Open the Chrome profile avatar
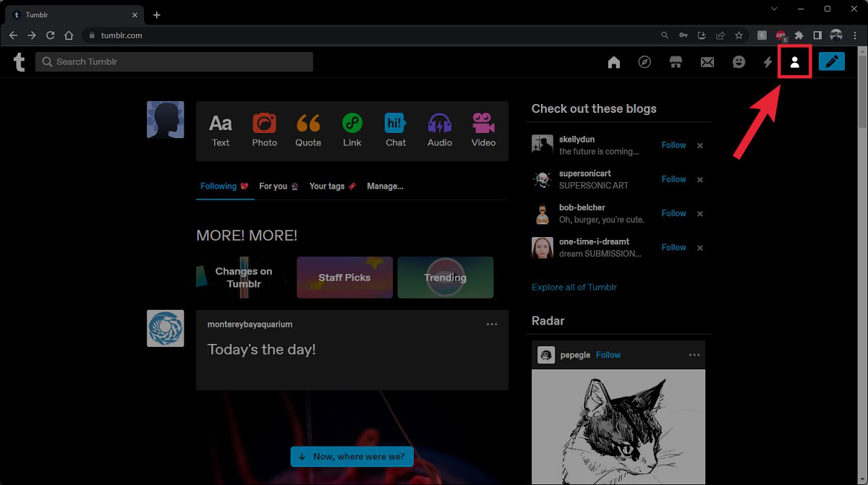 pyautogui.click(x=836, y=35)
